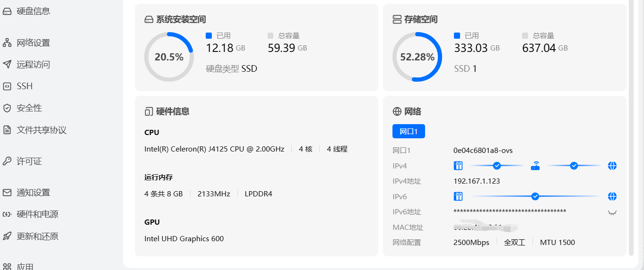Click the 网络设置 network tree icon
644x270 pixels.
click(x=7, y=43)
